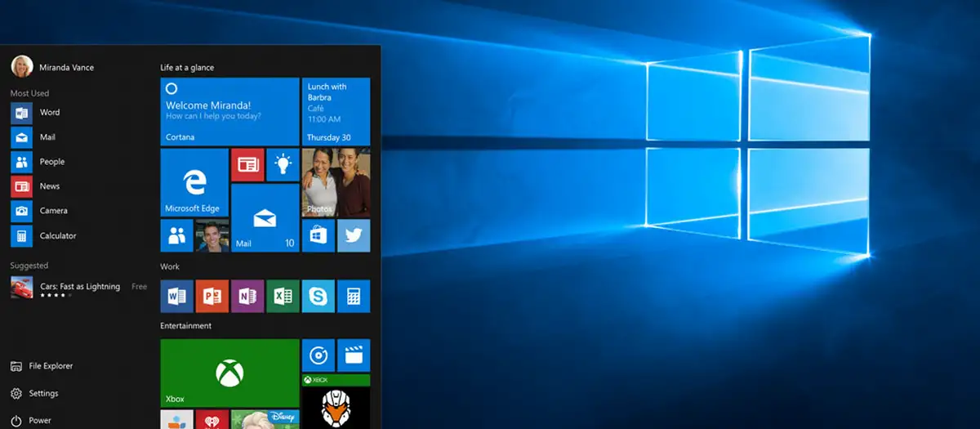Launch the Excel tile in Work group

tap(283, 296)
